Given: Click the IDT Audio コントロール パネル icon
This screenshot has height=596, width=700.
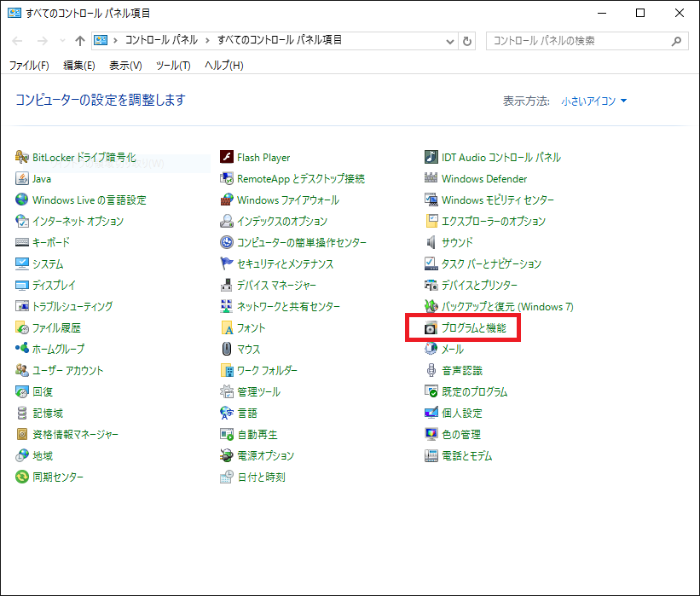Looking at the screenshot, I should (431, 157).
